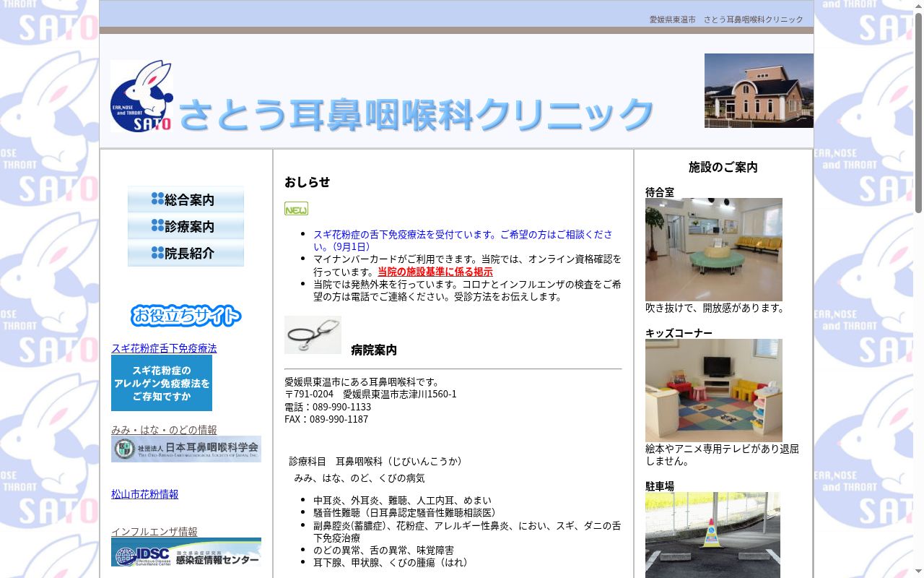This screenshot has height=578, width=924.
Task: Click the おしらせ heading
Action: 307,182
